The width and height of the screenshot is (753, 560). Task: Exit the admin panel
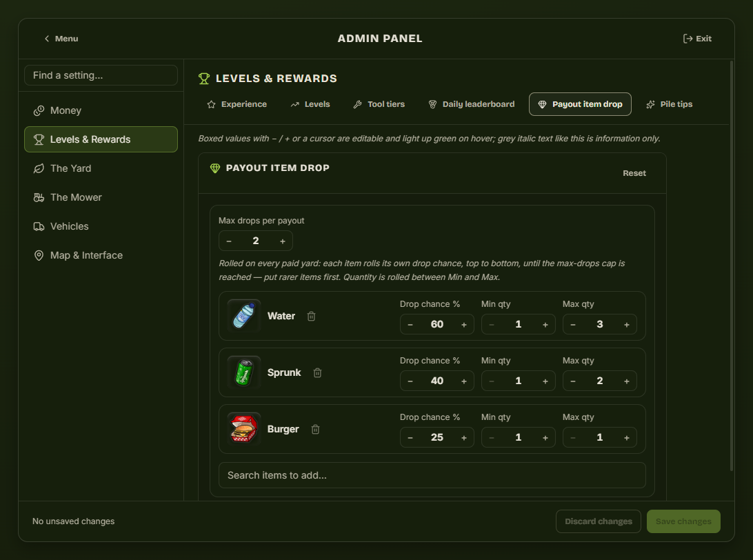click(x=697, y=39)
